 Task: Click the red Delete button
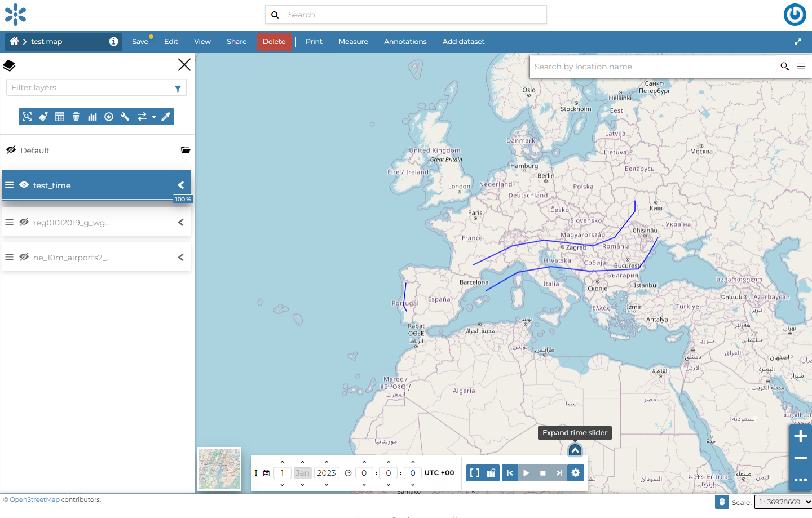tap(274, 42)
